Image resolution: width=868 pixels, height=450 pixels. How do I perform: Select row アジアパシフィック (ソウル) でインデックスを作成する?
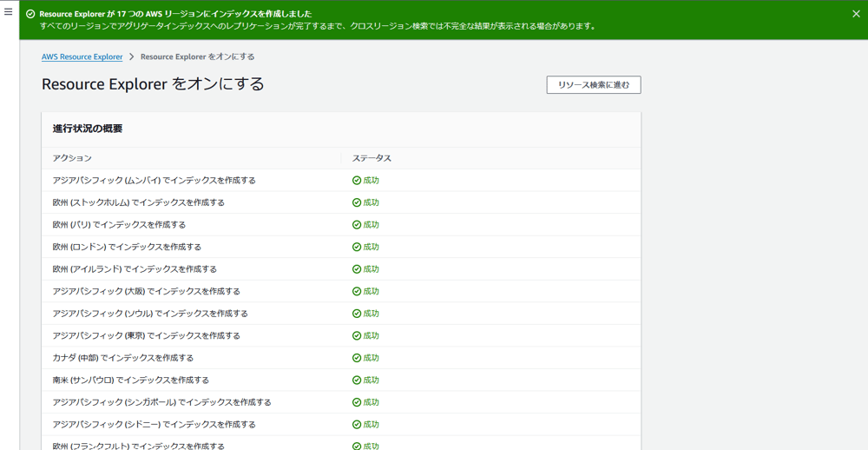pos(341,313)
